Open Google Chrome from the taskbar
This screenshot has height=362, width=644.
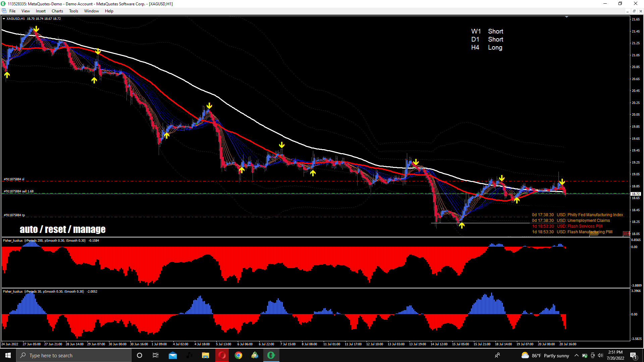tap(238, 355)
